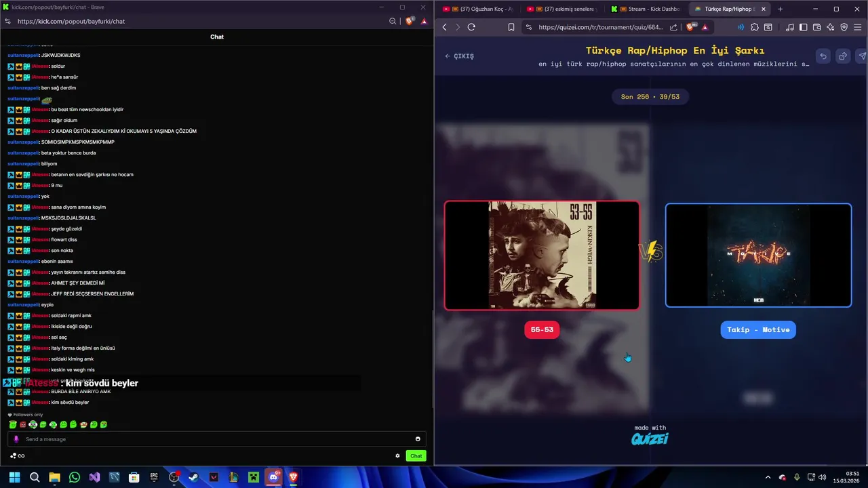Click message 'JEFF REDİ SEÇSERSEN ENGELLERİM'
The height and width of the screenshot is (488, 868).
click(92, 293)
